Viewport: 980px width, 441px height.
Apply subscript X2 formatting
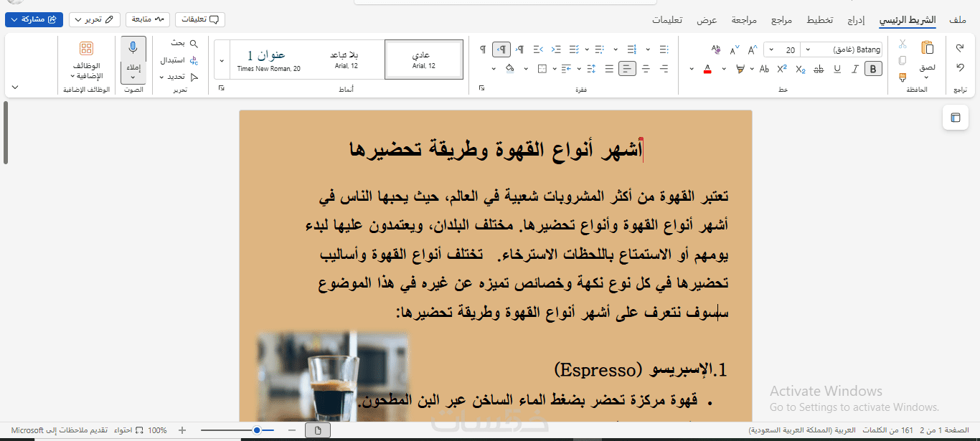801,69
